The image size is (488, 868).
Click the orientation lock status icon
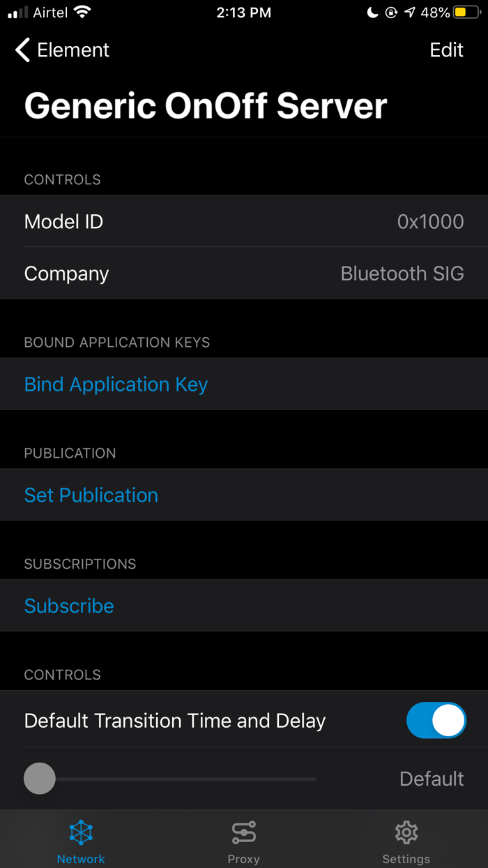pos(390,11)
